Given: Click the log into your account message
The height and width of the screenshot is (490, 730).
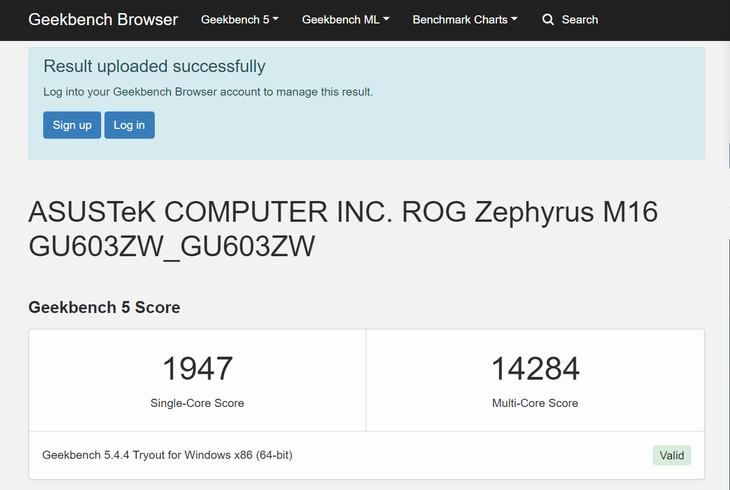Looking at the screenshot, I should 208,92.
